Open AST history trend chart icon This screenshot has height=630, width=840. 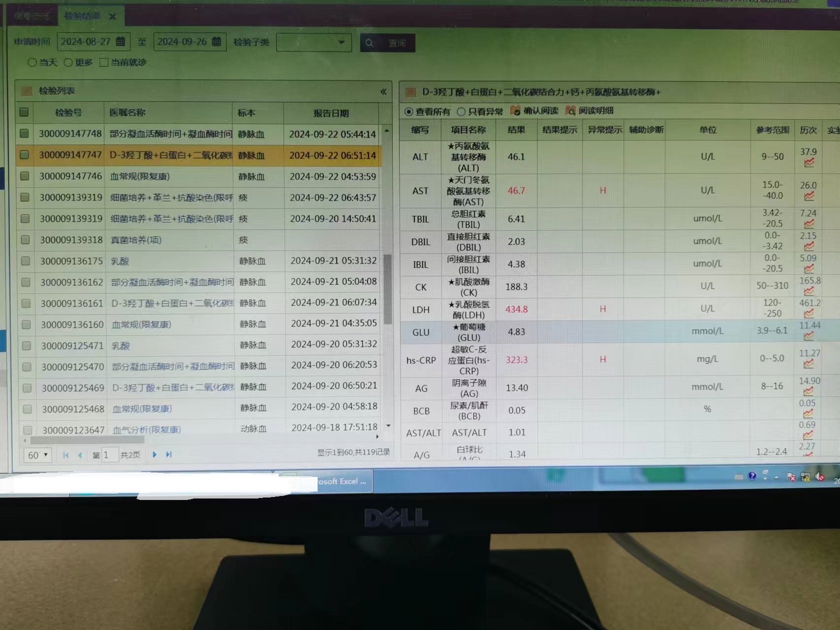coord(809,196)
